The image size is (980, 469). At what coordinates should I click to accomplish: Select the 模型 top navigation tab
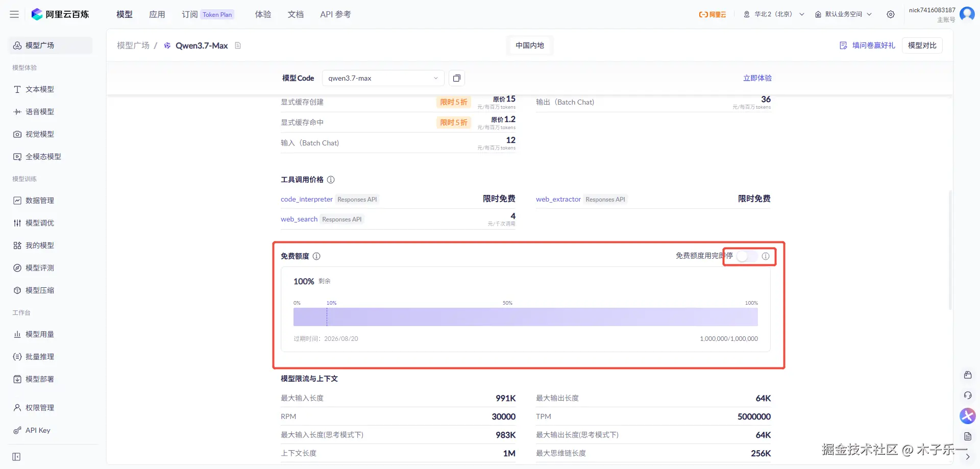point(125,14)
